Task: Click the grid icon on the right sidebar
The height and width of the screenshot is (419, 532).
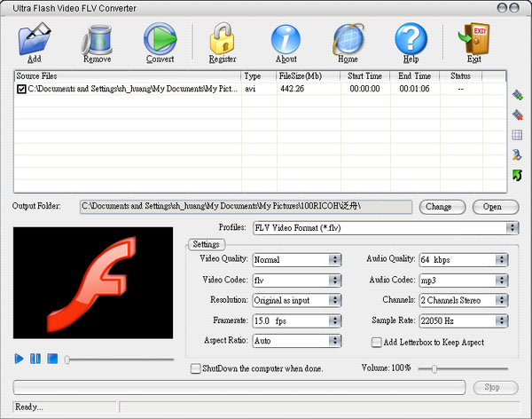Action: coord(517,135)
